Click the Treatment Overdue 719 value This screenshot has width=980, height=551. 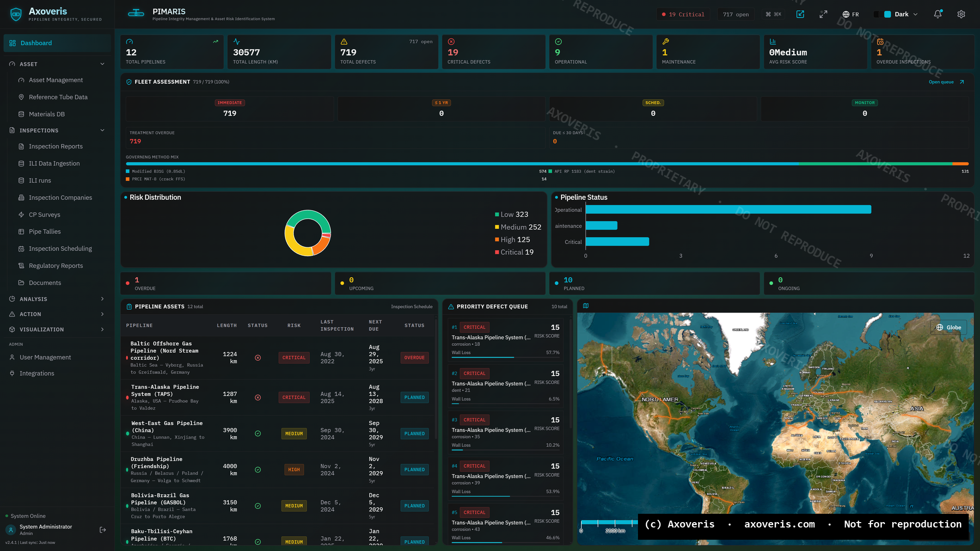(135, 142)
